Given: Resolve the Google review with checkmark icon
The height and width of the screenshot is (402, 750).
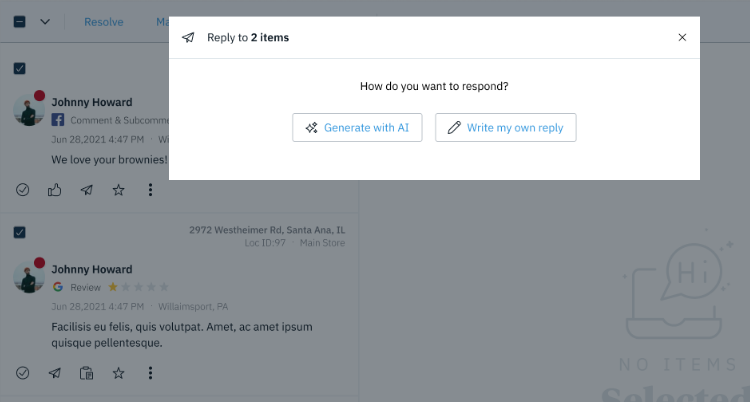Looking at the screenshot, I should tap(22, 373).
